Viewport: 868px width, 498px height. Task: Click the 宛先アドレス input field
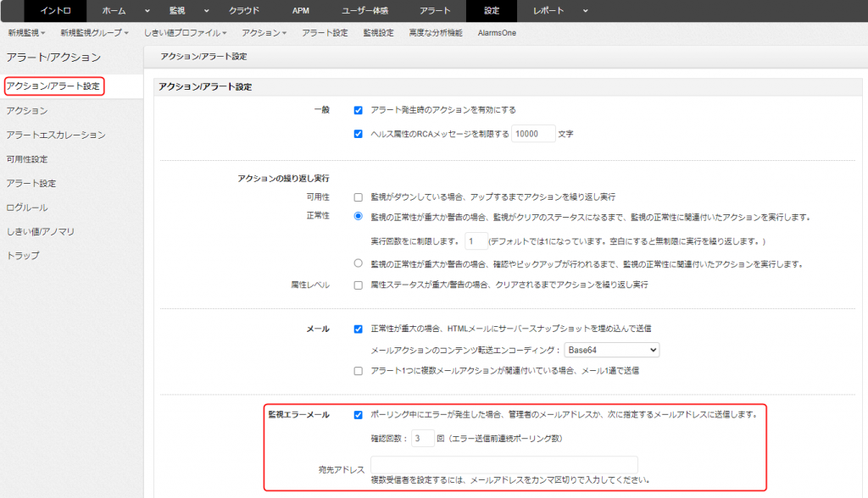(504, 464)
